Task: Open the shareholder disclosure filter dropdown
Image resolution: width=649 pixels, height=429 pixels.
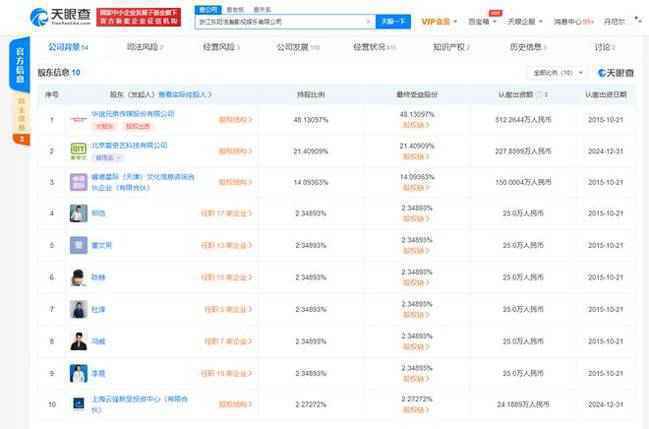Action: [557, 73]
